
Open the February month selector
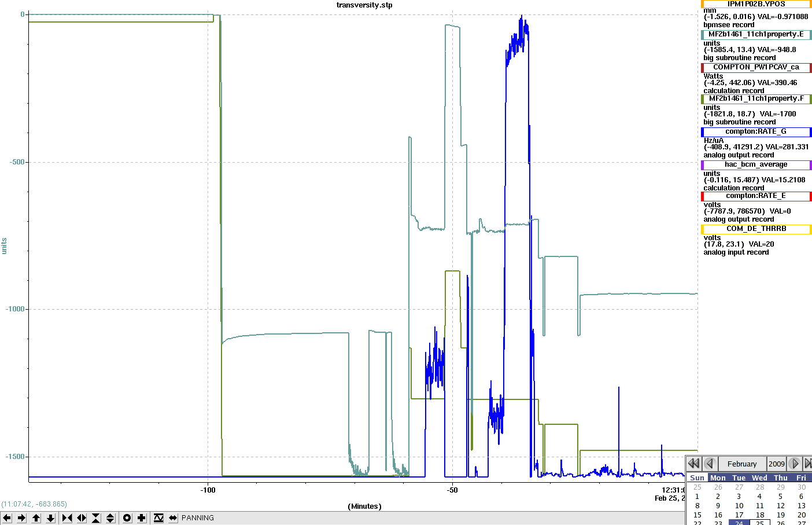pyautogui.click(x=742, y=464)
